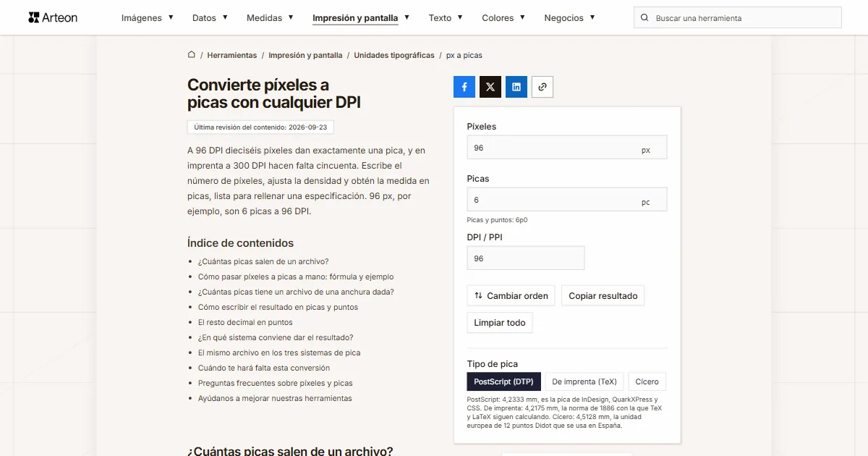868x456 pixels.
Task: Expand the Colores menu
Action: [503, 18]
